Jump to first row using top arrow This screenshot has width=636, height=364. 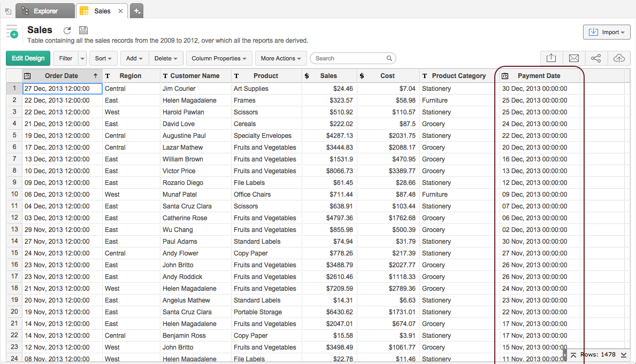click(573, 355)
